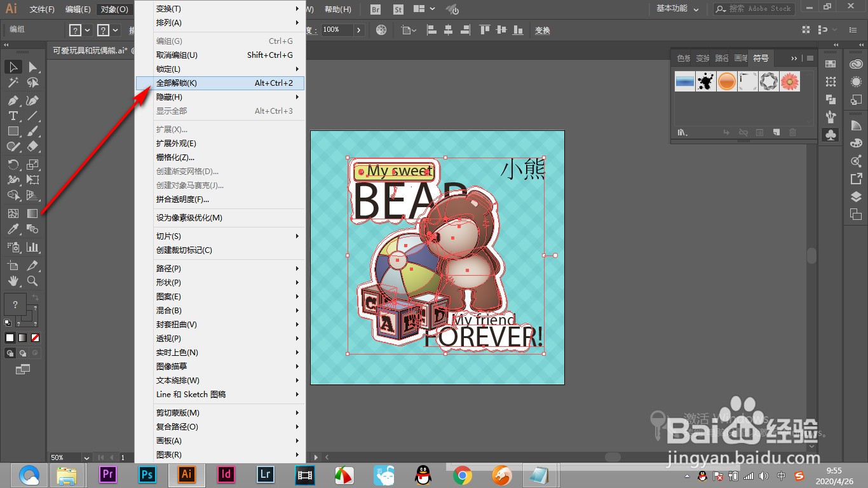Viewport: 868px width, 488px height.
Task: Expand hidden panel tabs with >> arrows
Action: pos(794,58)
